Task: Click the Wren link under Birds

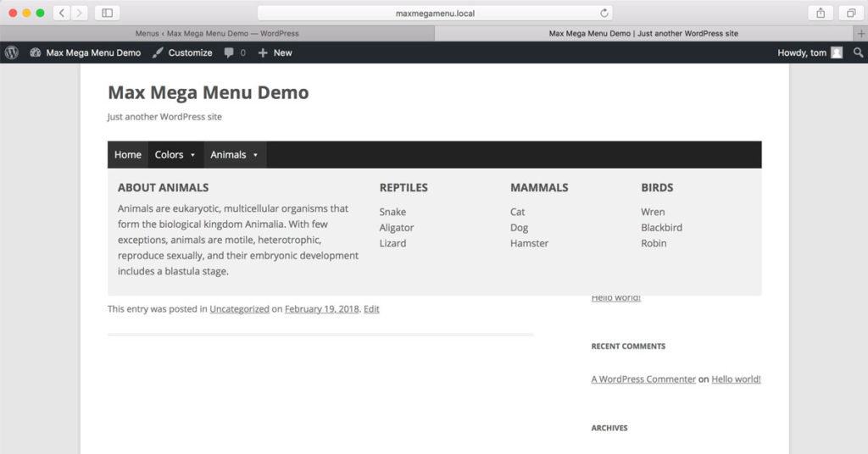Action: (x=653, y=212)
